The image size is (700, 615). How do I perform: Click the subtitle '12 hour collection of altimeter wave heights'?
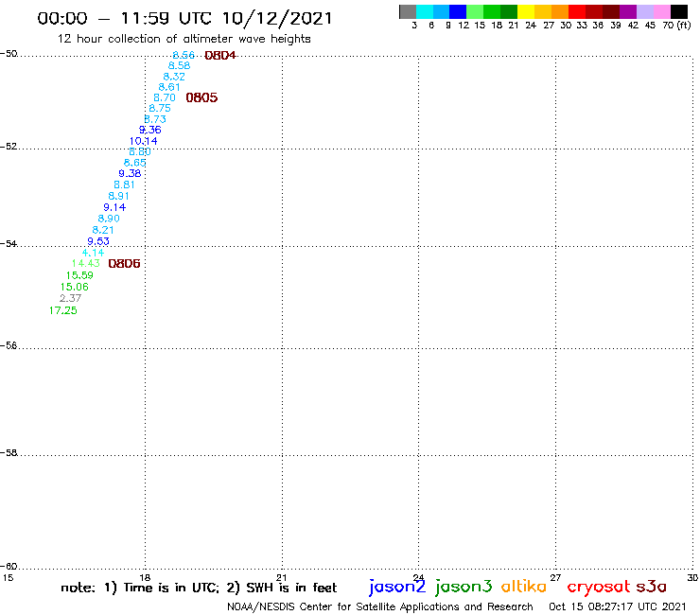[x=184, y=40]
